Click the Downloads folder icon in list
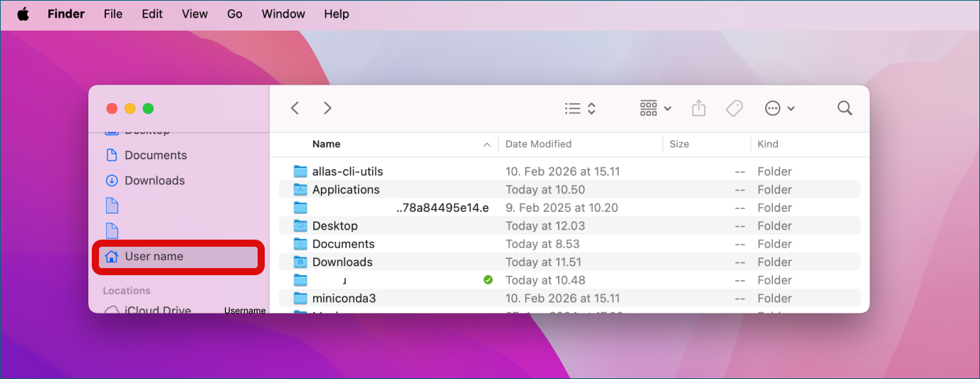This screenshot has height=379, width=980. (300, 262)
